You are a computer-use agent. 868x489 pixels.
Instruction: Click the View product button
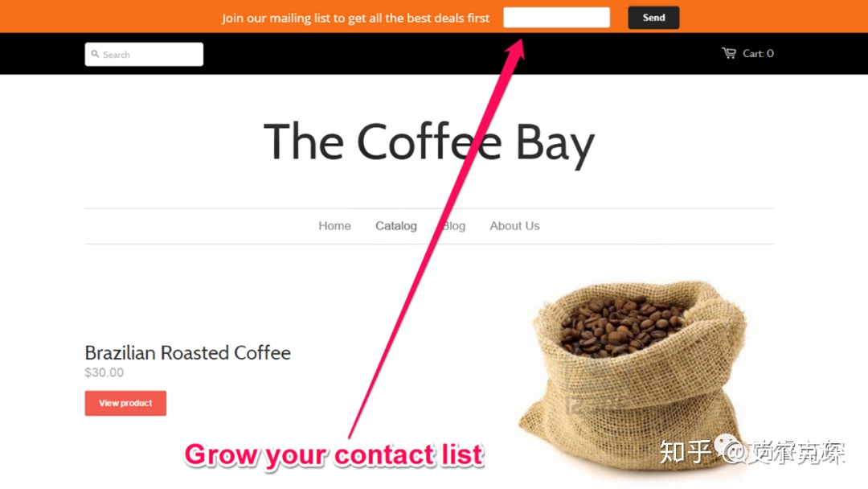125,403
